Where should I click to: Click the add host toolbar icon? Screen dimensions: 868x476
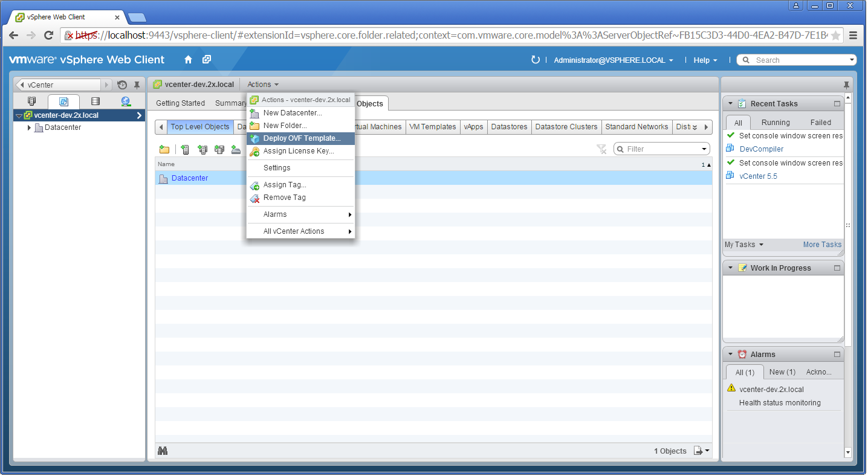click(x=185, y=149)
